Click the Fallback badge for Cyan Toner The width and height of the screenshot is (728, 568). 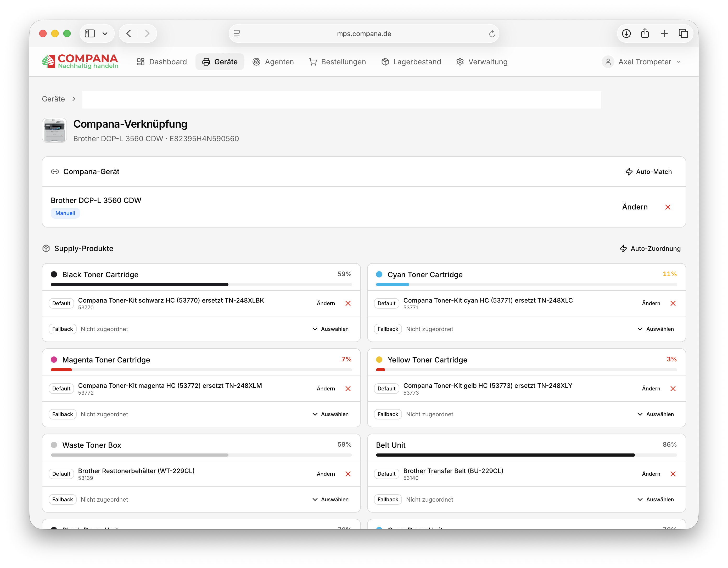pyautogui.click(x=388, y=329)
